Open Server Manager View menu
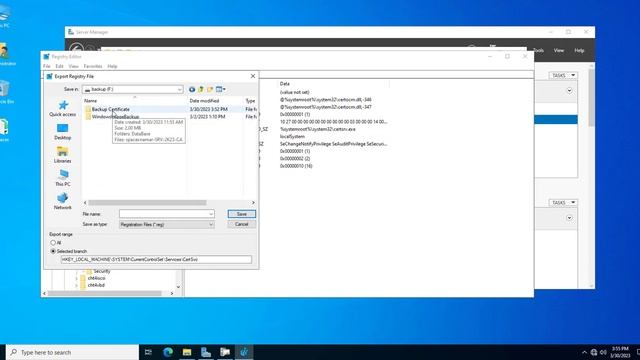The image size is (640, 360). point(559,51)
